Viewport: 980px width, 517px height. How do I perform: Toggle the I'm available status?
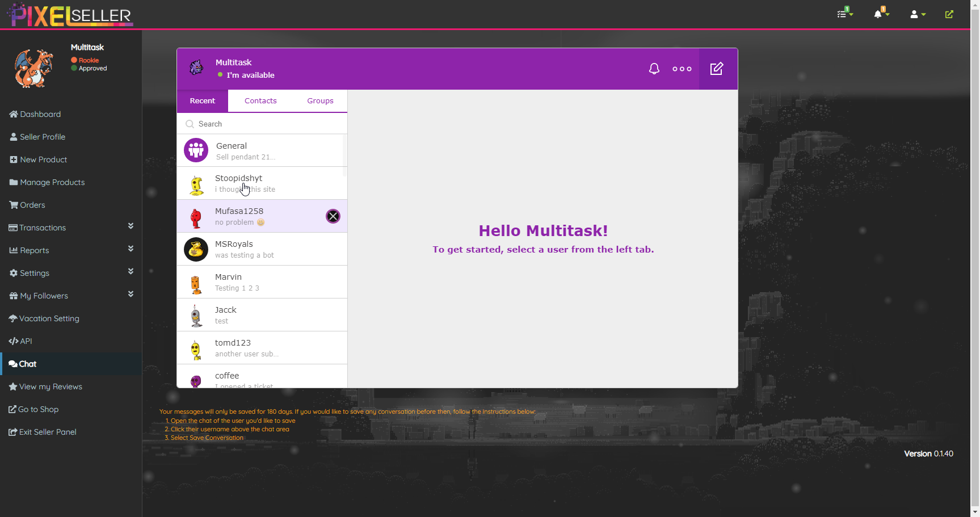250,75
